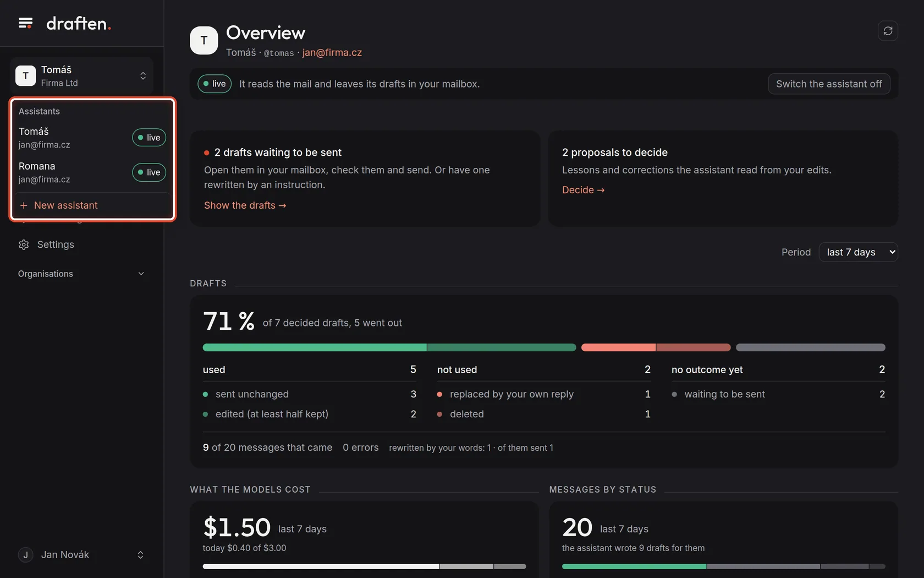924x578 pixels.
Task: Open Settings in the sidebar
Action: pyautogui.click(x=81, y=244)
